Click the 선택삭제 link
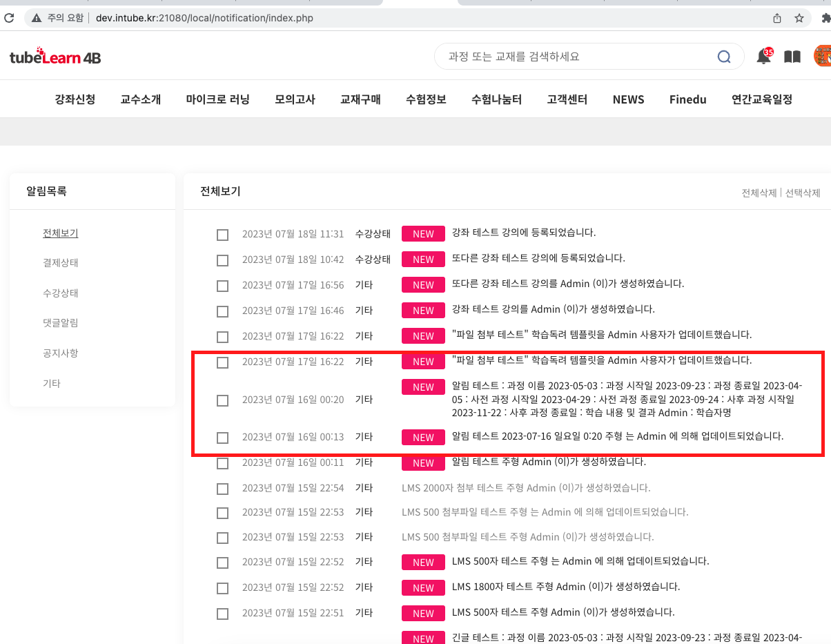 [803, 193]
